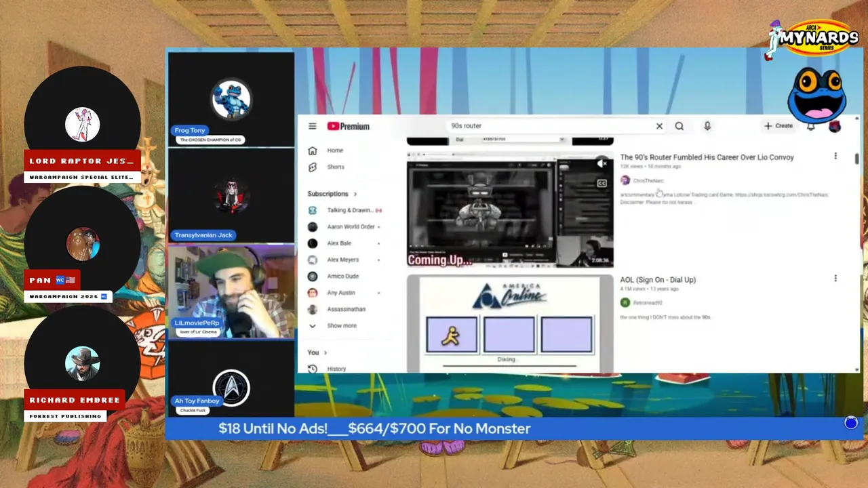Open the notifications bell
This screenshot has width=868, height=488.
click(811, 126)
